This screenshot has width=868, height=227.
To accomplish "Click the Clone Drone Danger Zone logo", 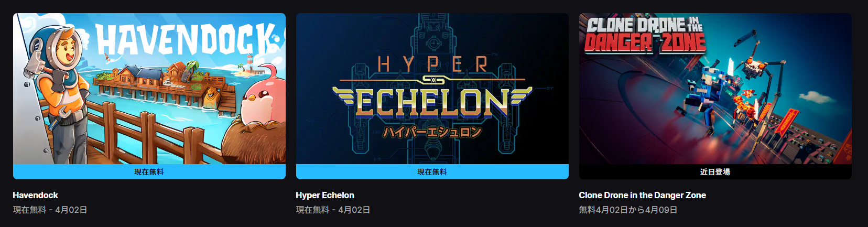I will coord(645,35).
